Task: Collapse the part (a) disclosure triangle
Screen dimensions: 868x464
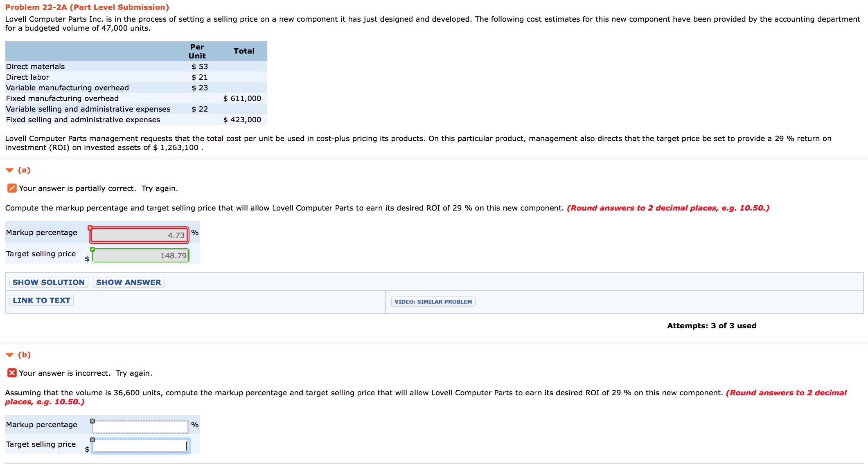Action: coord(10,170)
